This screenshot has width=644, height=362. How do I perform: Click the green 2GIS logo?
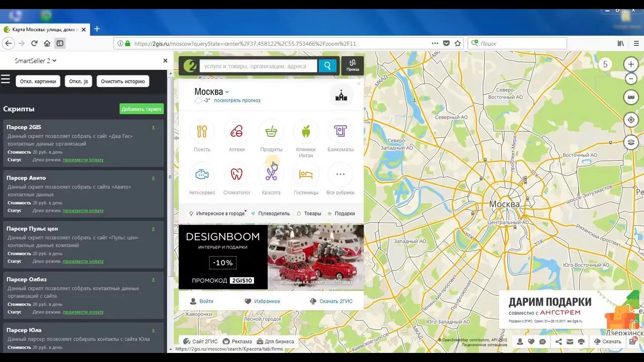[190, 66]
